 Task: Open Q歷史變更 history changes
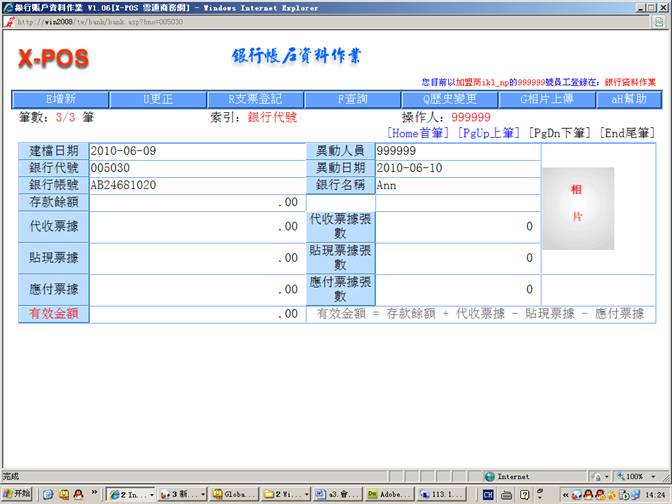pyautogui.click(x=450, y=100)
